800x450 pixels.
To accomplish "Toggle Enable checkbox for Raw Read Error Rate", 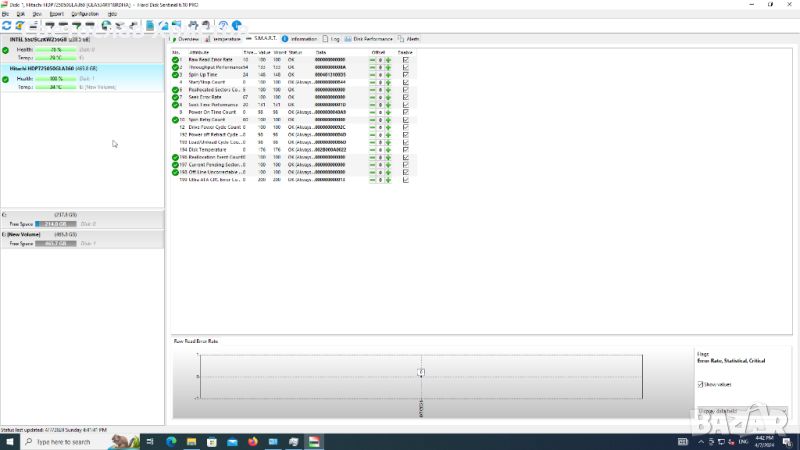I will pyautogui.click(x=405, y=60).
